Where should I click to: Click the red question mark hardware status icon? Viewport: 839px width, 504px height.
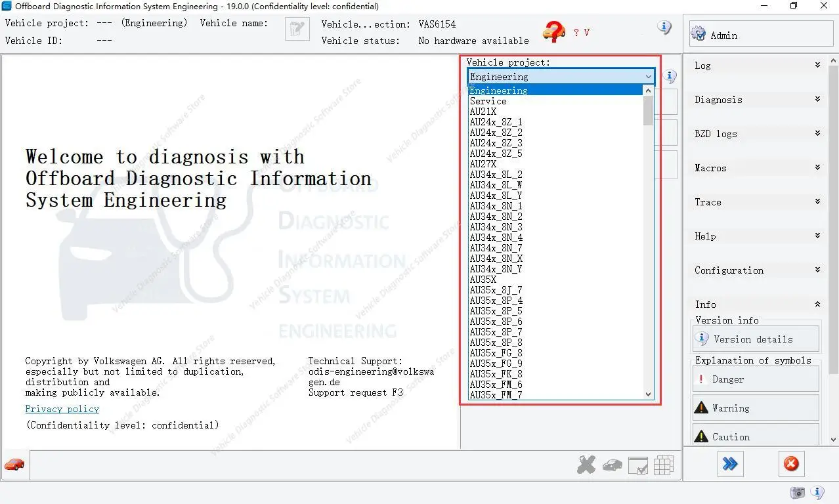[554, 31]
